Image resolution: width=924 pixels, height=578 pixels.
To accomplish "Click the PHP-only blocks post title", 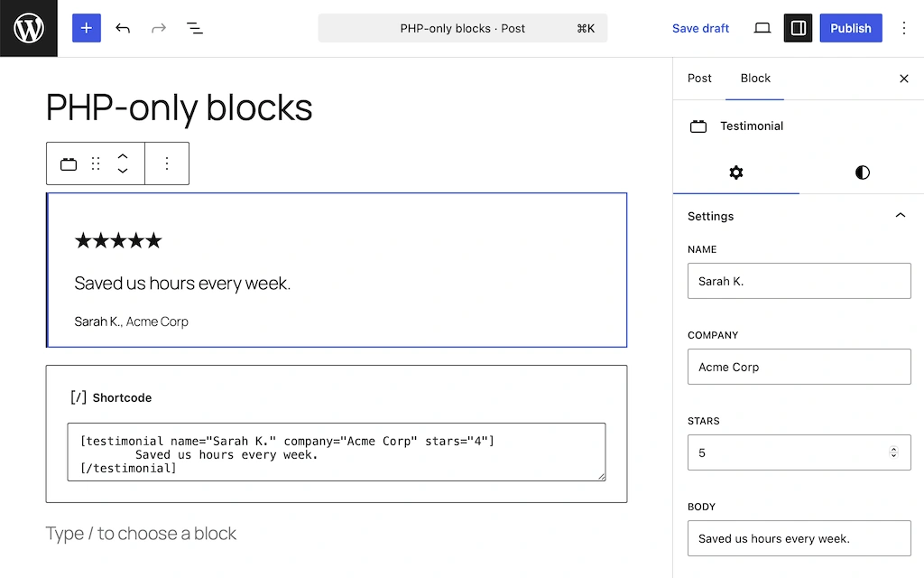I will (x=180, y=108).
